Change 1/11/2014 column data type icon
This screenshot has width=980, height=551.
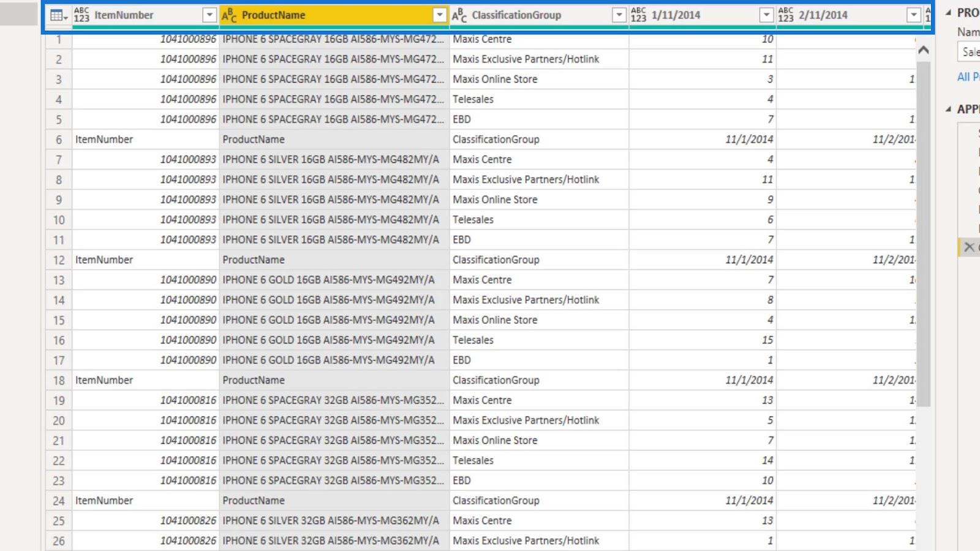pyautogui.click(x=638, y=15)
